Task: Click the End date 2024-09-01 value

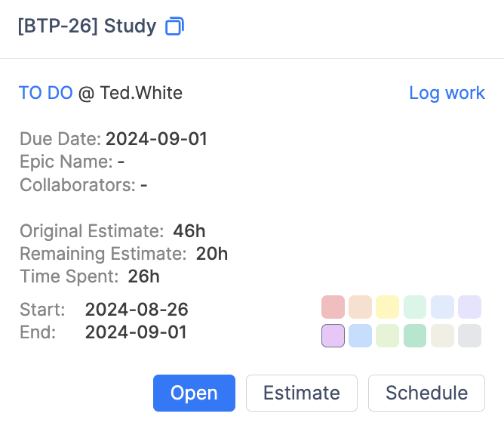Action: [136, 332]
